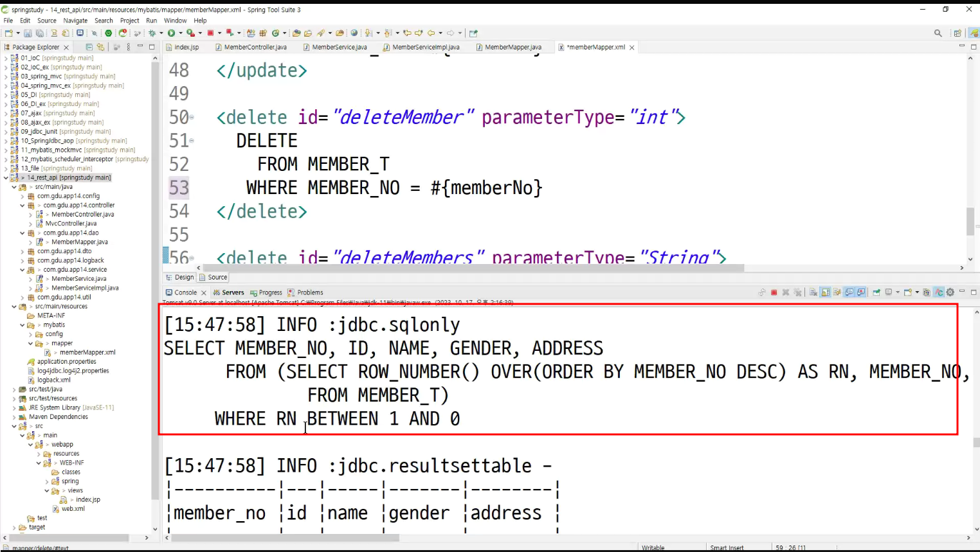Viewport: 980px width, 552px height.
Task: Open the Problems view tab
Action: (305, 292)
